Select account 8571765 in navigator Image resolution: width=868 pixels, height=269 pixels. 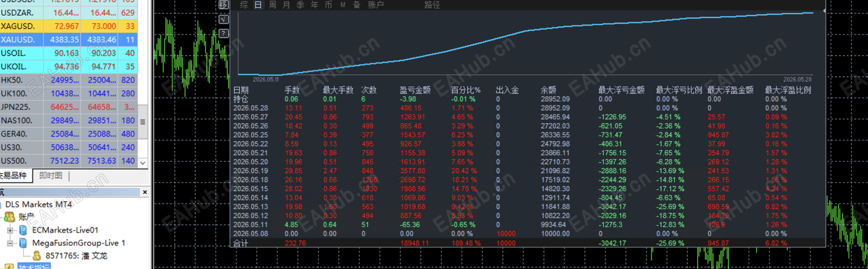(x=76, y=255)
